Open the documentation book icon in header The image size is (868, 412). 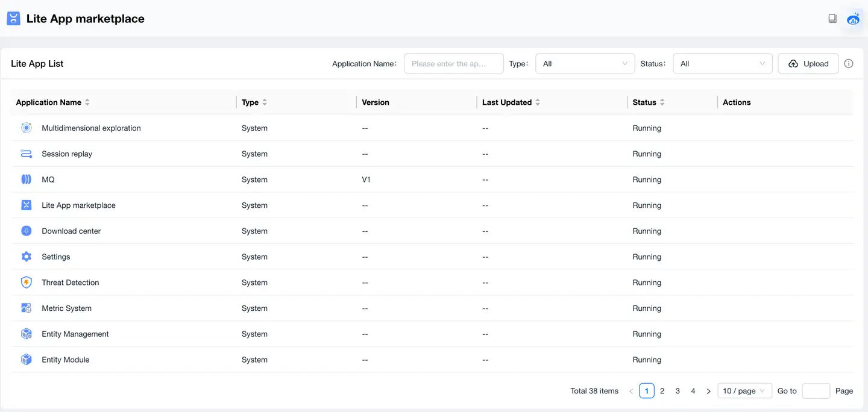(832, 19)
